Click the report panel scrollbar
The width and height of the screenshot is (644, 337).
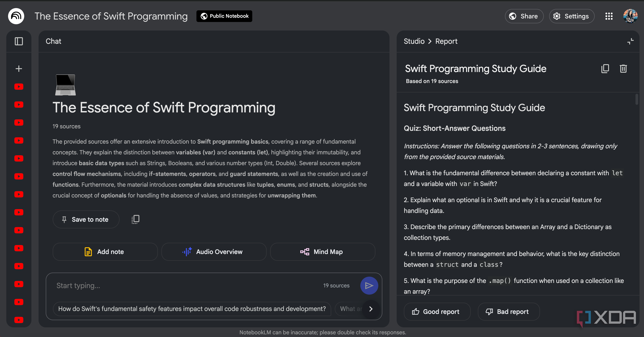pos(637,99)
